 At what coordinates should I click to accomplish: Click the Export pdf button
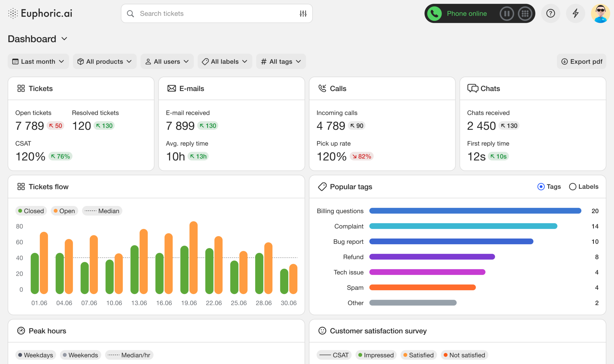(x=581, y=62)
